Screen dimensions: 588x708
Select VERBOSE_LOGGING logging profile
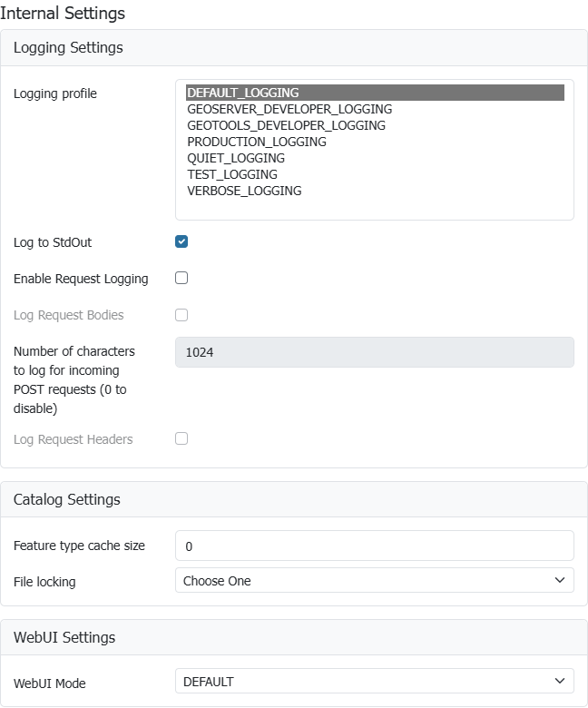244,191
